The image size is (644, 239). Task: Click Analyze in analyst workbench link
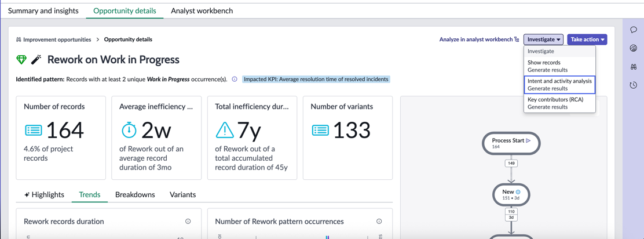(x=476, y=39)
